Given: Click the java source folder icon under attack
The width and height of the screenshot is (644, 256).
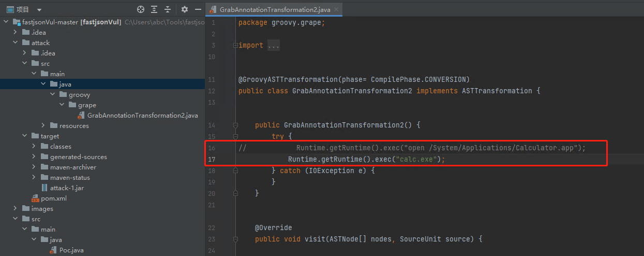Looking at the screenshot, I should [54, 84].
